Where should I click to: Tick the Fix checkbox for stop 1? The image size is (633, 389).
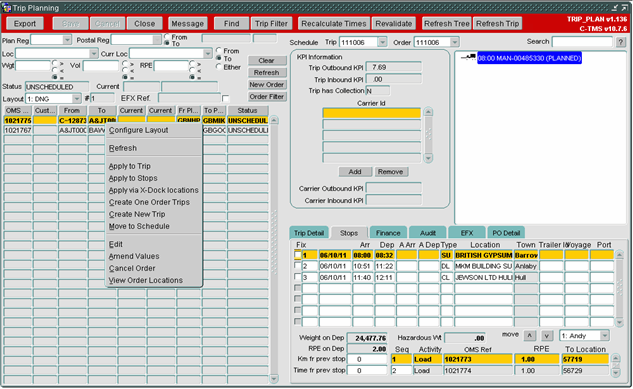click(298, 255)
